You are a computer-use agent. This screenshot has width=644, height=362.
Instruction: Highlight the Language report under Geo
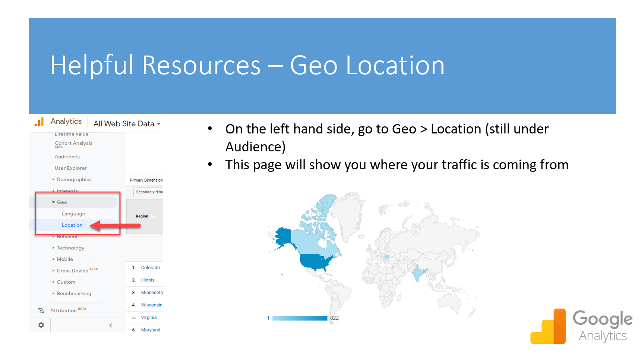point(73,213)
